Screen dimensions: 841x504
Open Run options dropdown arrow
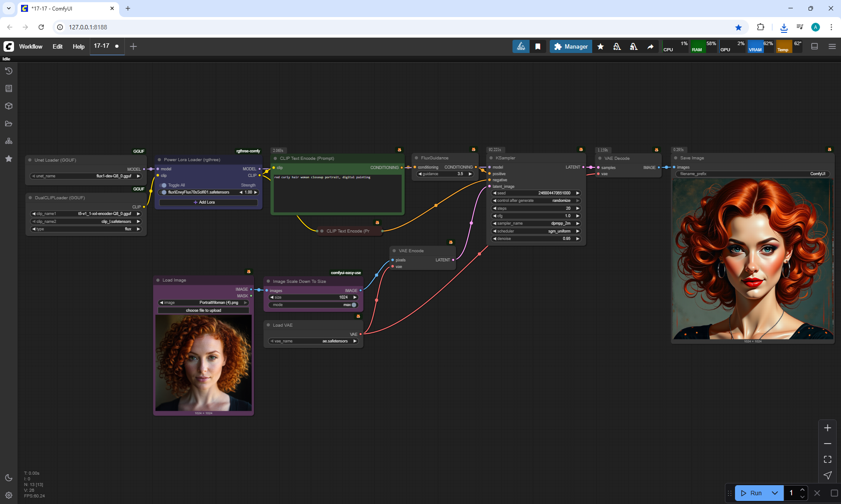coord(774,493)
